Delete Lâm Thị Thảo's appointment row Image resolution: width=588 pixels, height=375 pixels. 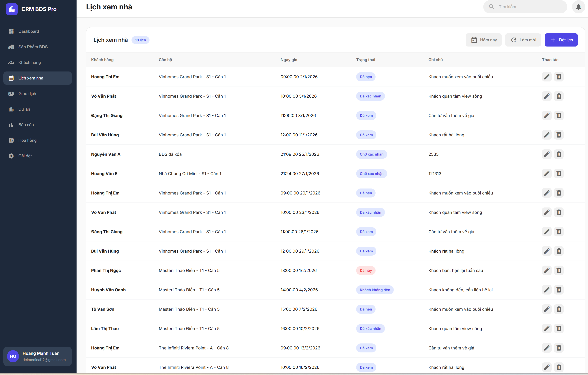558,329
